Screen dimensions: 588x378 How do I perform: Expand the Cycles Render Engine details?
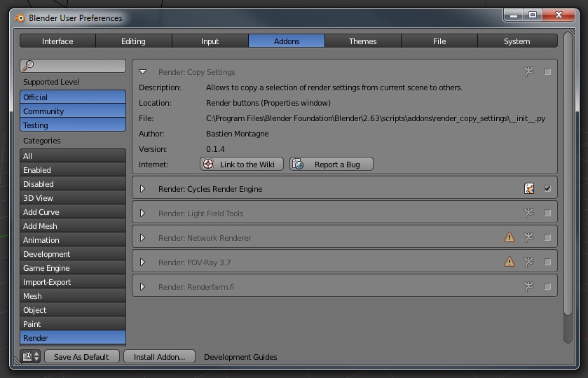click(x=142, y=189)
